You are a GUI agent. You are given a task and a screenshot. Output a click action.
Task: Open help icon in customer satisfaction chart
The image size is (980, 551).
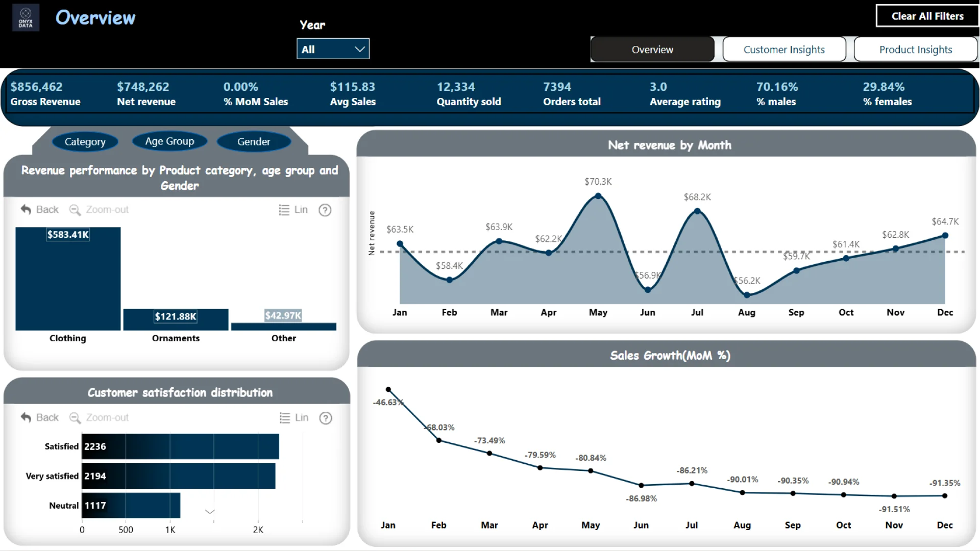(326, 418)
